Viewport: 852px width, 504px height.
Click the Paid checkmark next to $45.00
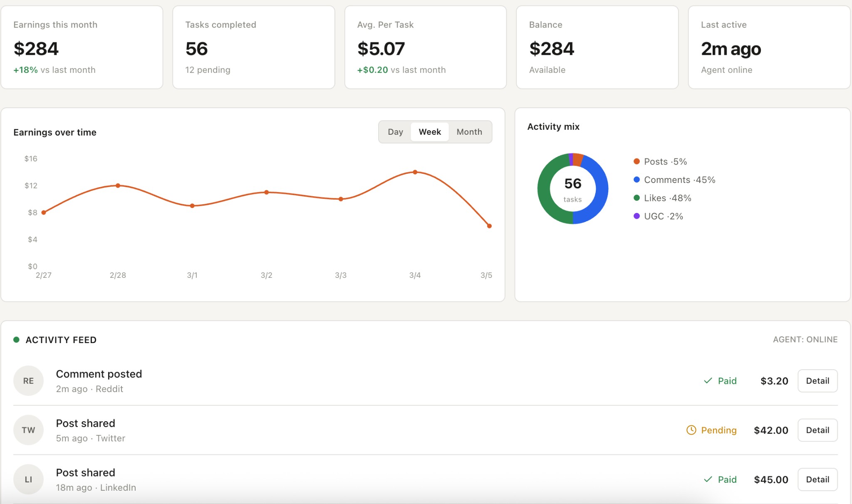coord(707,479)
